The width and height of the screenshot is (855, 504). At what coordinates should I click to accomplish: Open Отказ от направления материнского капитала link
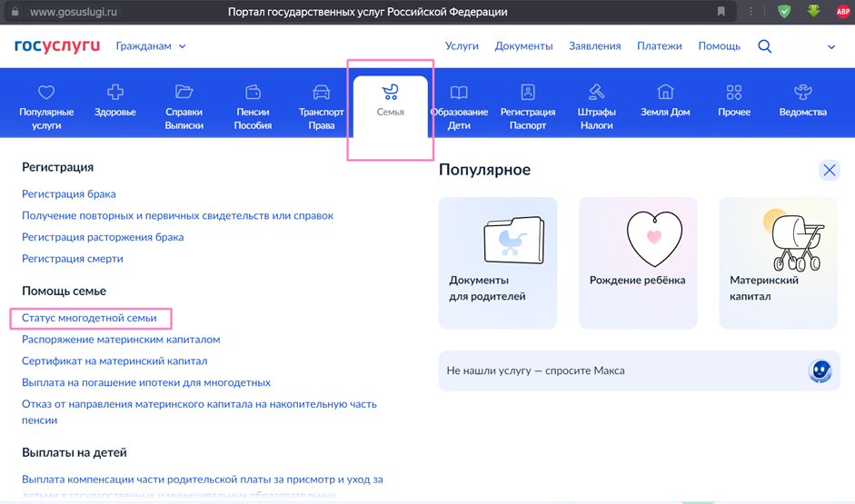click(199, 412)
